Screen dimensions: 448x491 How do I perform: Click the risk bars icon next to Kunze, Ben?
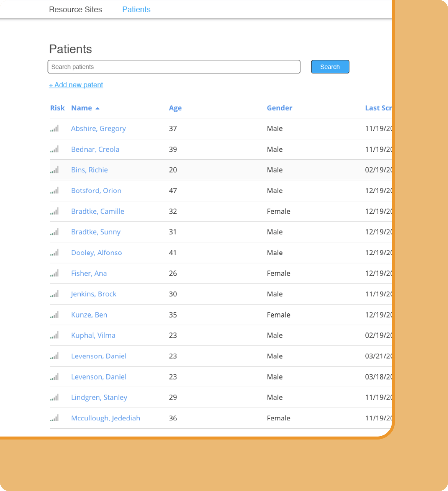pos(54,315)
